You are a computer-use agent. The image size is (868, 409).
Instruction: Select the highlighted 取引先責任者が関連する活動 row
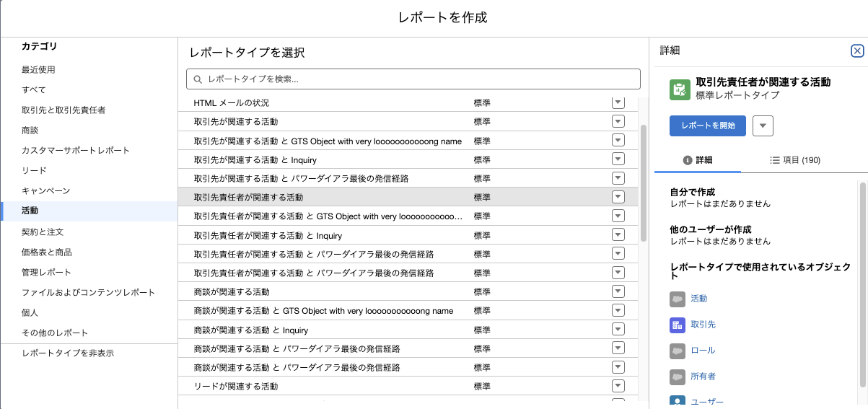(408, 197)
